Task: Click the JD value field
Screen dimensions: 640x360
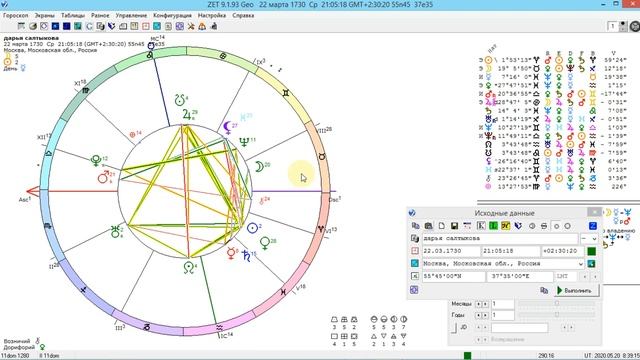Action: [x=520, y=328]
